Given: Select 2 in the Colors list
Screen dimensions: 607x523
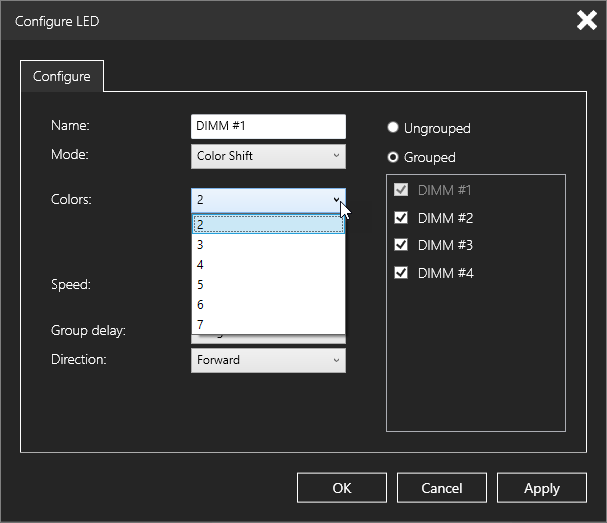Looking at the screenshot, I should tap(267, 225).
